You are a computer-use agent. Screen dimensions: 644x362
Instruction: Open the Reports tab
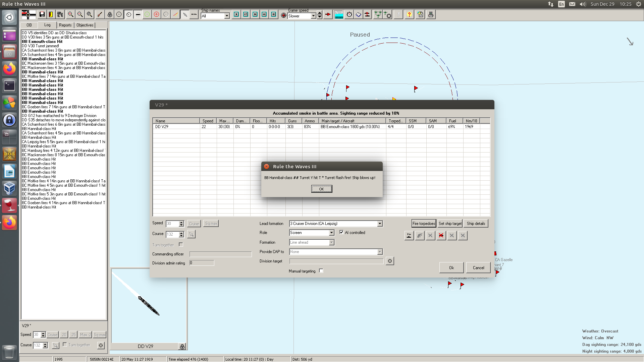click(x=65, y=25)
